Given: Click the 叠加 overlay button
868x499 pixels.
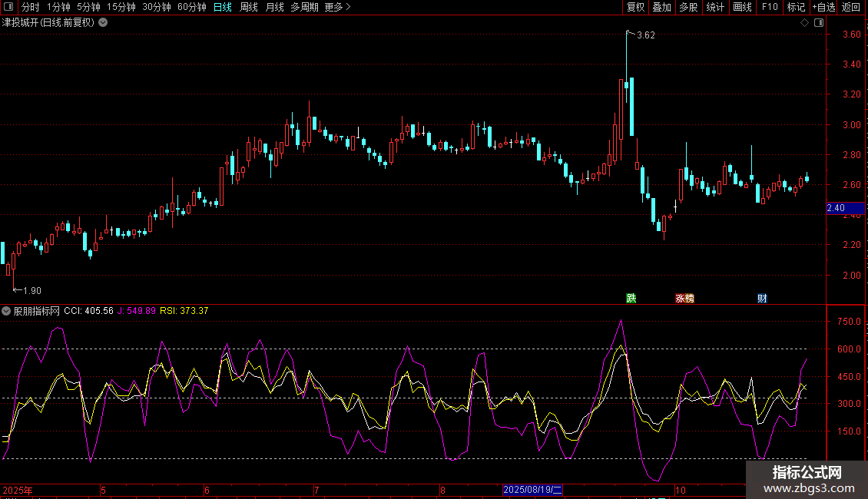Looking at the screenshot, I should pyautogui.click(x=661, y=7).
